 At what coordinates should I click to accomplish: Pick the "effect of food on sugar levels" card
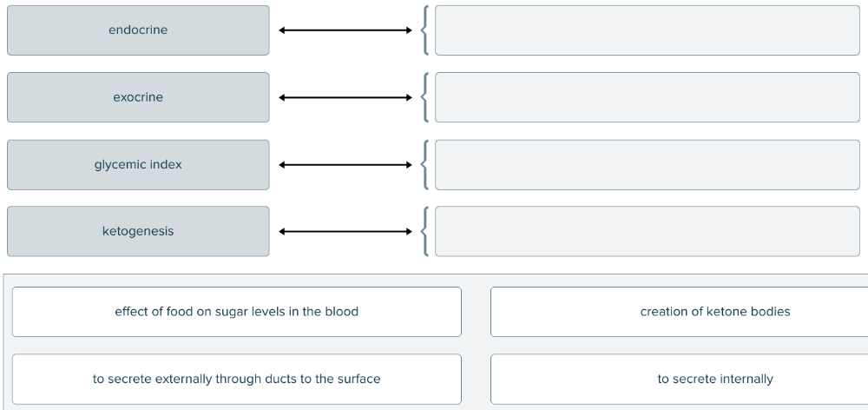pyautogui.click(x=236, y=312)
